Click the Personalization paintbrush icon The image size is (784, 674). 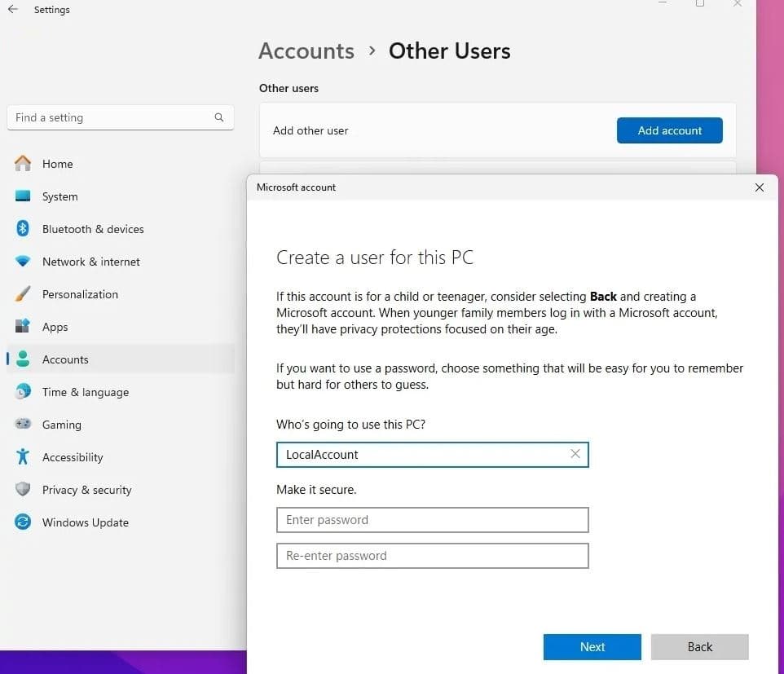[x=23, y=294]
